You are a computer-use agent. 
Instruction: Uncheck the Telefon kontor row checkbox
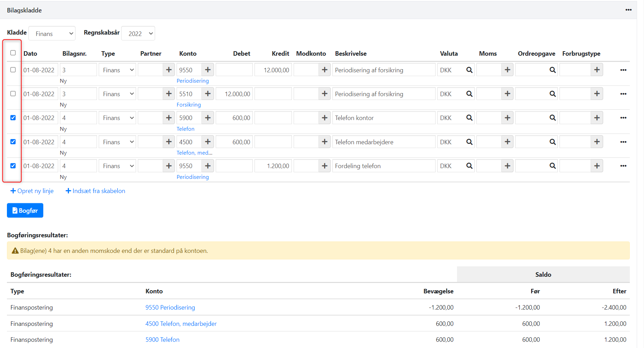[x=13, y=118]
